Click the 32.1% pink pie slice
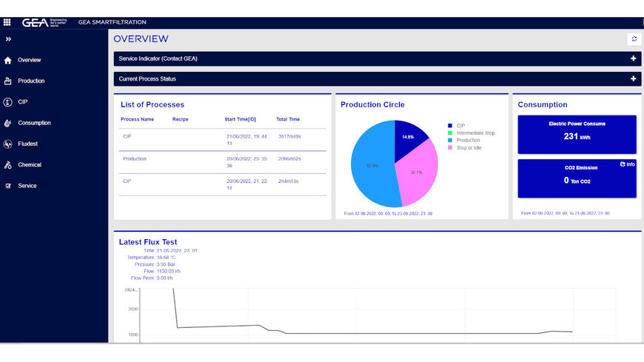The image size is (644, 362). (418, 172)
